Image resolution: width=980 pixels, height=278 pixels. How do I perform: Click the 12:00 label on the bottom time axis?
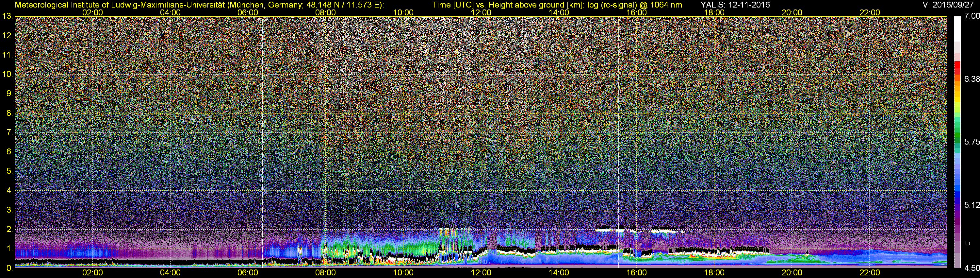coord(481,273)
